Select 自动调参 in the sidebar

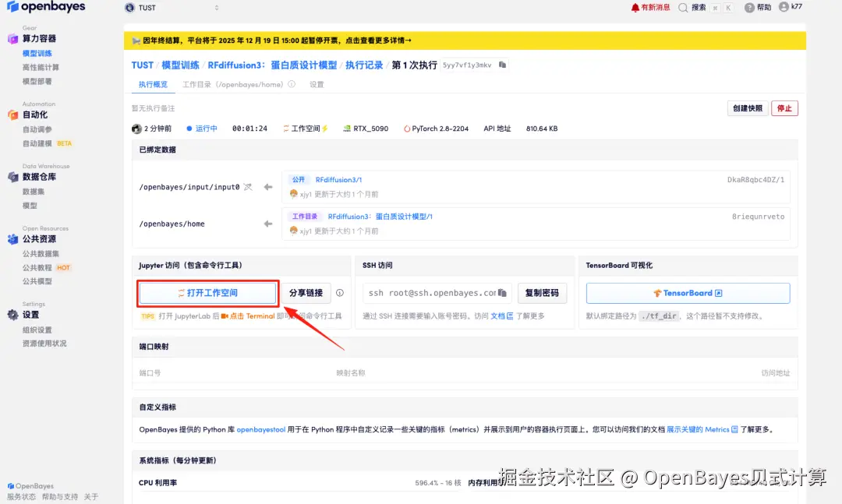37,129
